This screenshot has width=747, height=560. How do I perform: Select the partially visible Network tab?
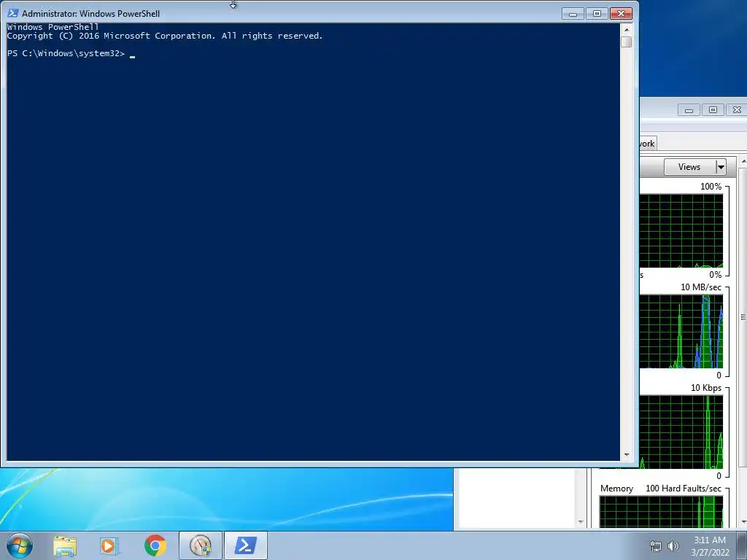click(648, 144)
